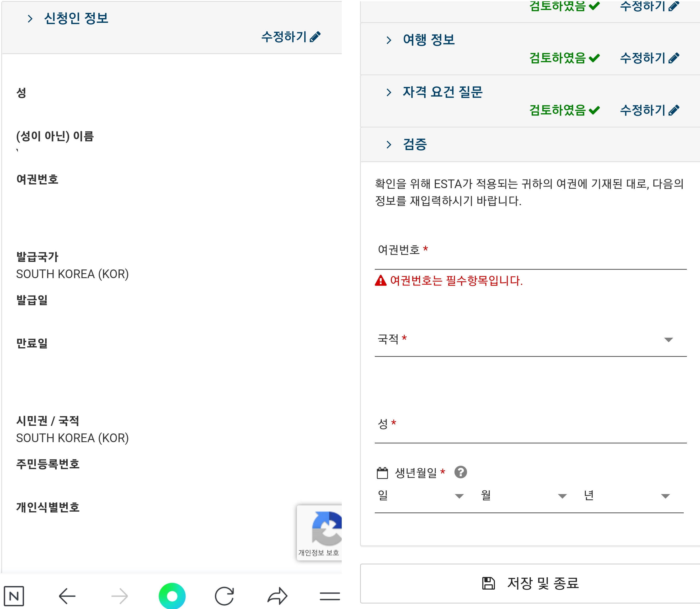This screenshot has width=700, height=609.
Task: Go back with the left arrow icon
Action: [67, 596]
